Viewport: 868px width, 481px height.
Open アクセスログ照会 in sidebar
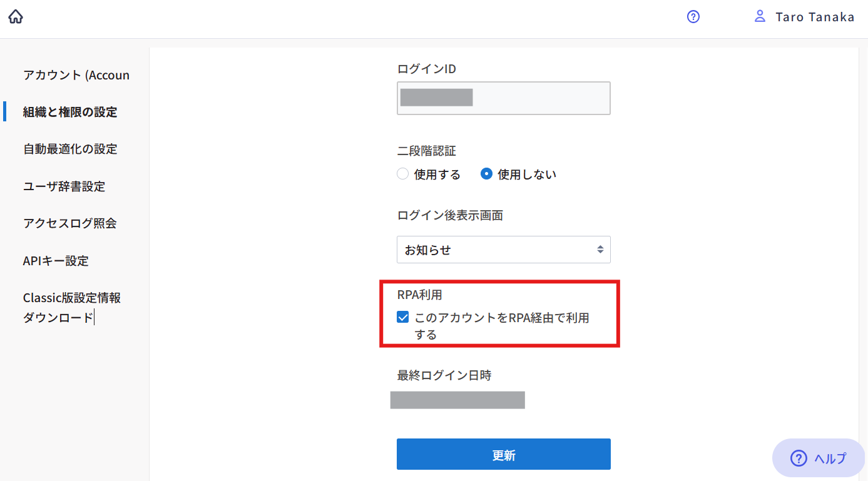tap(69, 223)
